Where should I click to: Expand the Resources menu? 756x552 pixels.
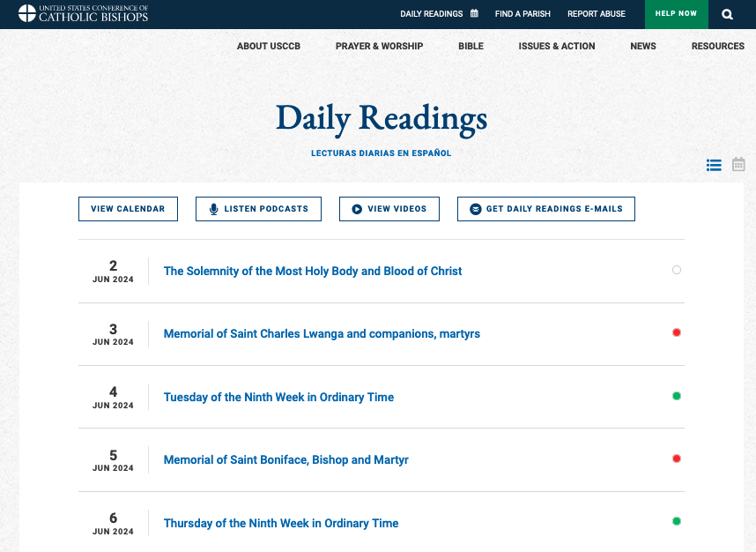tap(718, 46)
